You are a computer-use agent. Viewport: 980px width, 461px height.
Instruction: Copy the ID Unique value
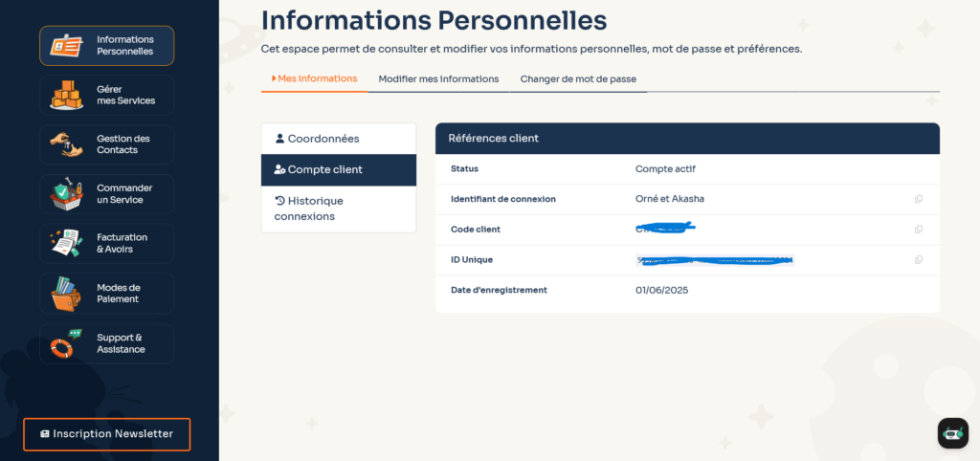(x=918, y=260)
